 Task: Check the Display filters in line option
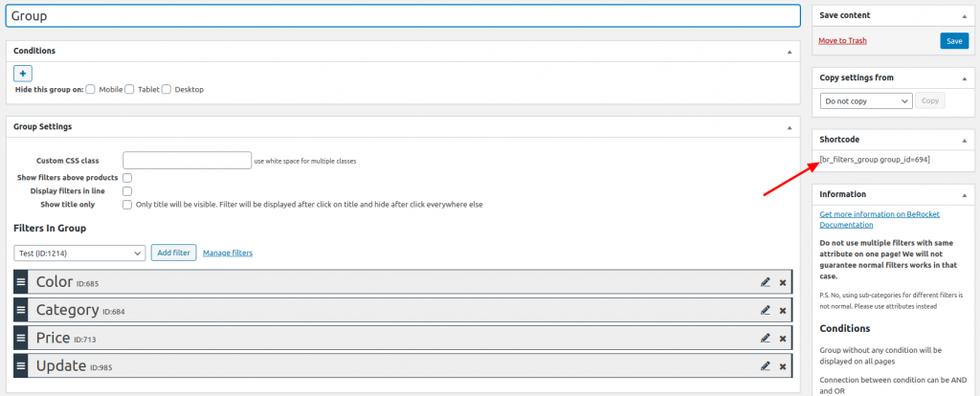[127, 191]
